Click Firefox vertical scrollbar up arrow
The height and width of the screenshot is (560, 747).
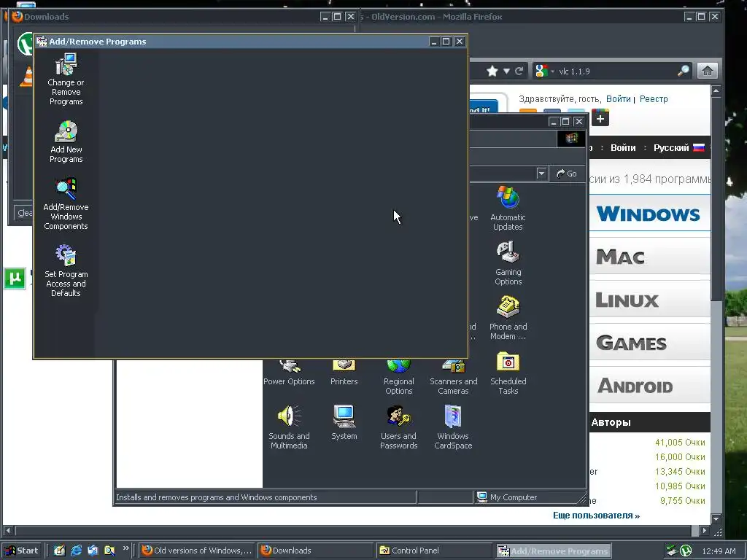[x=716, y=90]
